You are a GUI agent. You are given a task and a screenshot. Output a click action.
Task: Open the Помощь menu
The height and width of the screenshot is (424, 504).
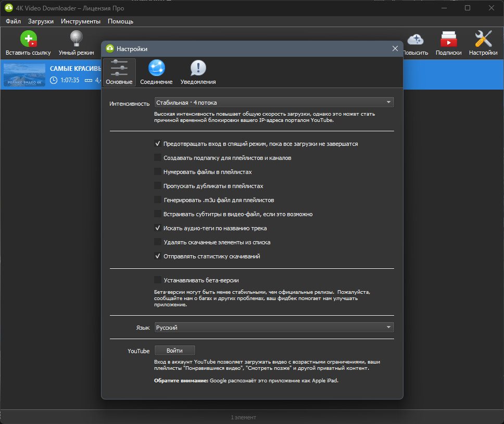click(120, 21)
